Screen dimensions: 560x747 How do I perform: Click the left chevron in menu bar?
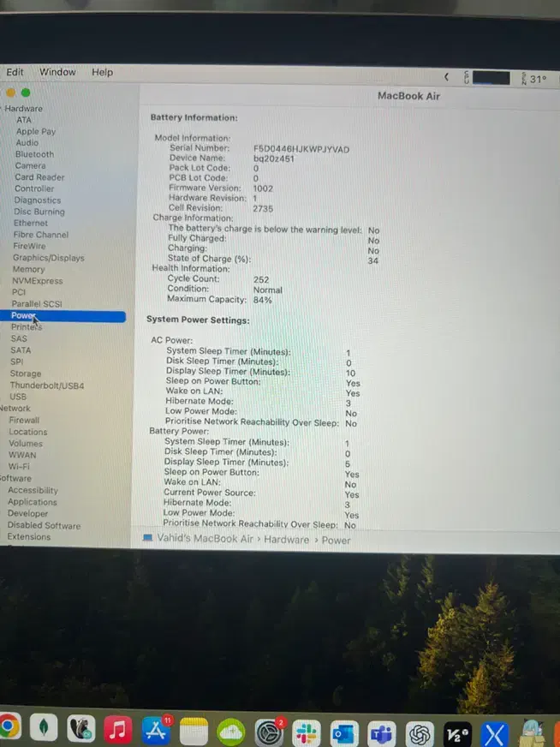click(x=446, y=77)
